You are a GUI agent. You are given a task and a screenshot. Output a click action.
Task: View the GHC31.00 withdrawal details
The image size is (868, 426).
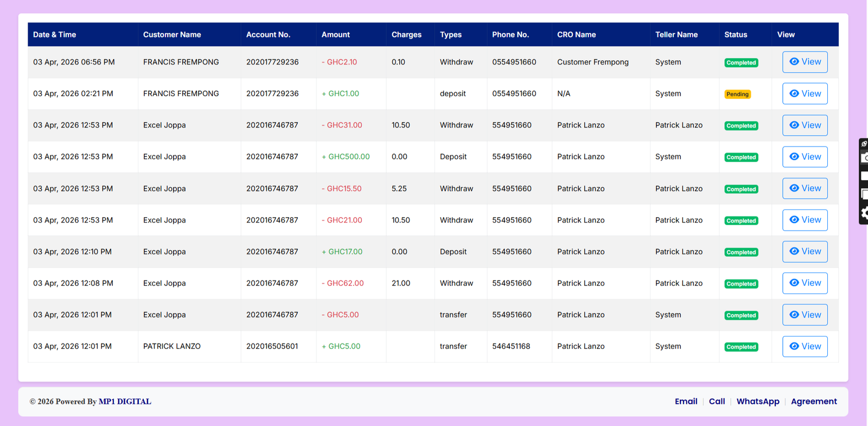[x=805, y=125]
